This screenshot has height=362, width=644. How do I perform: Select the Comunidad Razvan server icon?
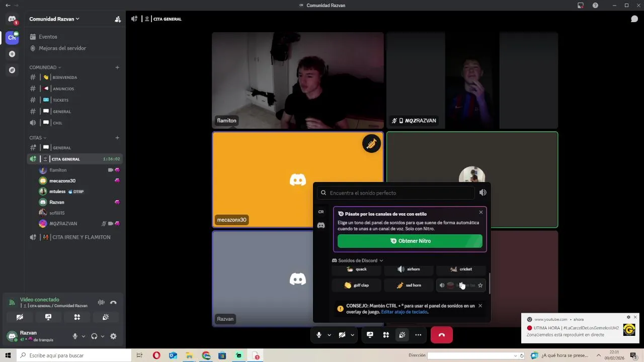coord(12,37)
